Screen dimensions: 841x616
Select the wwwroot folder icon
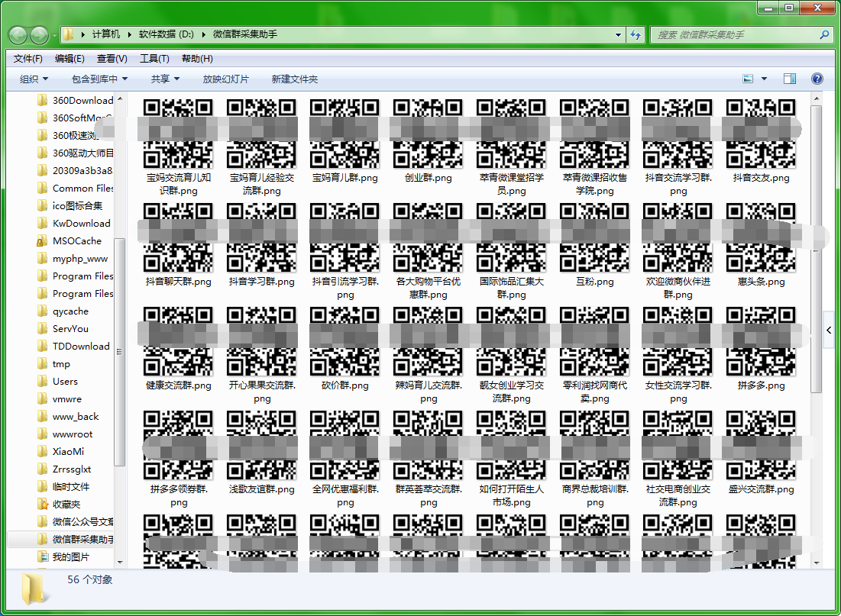coord(42,434)
